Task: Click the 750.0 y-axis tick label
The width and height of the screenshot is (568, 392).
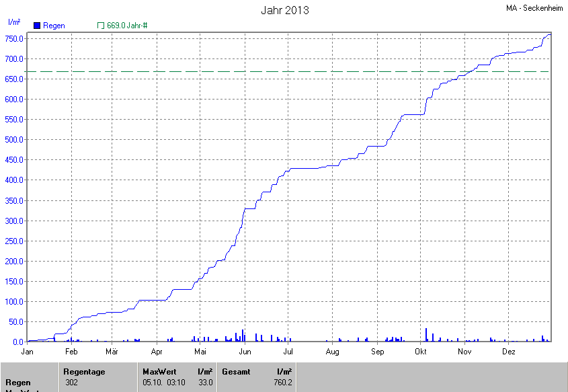Action: tap(15, 38)
